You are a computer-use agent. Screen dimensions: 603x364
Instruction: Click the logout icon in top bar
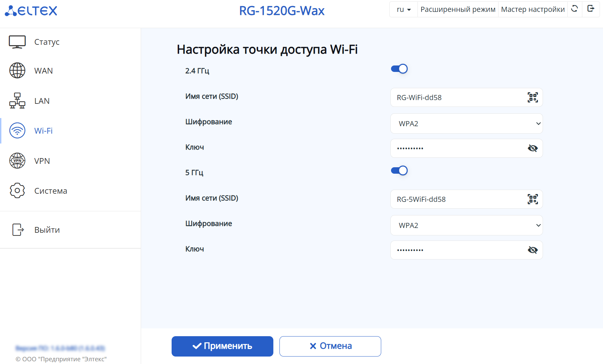point(591,9)
